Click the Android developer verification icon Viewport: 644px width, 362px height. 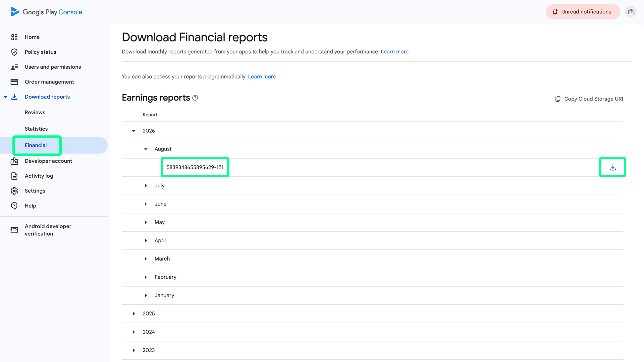pos(14,230)
